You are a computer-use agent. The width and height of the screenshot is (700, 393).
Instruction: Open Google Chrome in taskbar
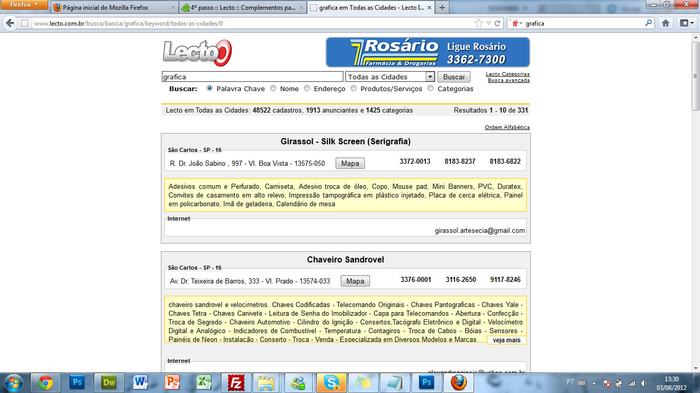click(x=45, y=383)
